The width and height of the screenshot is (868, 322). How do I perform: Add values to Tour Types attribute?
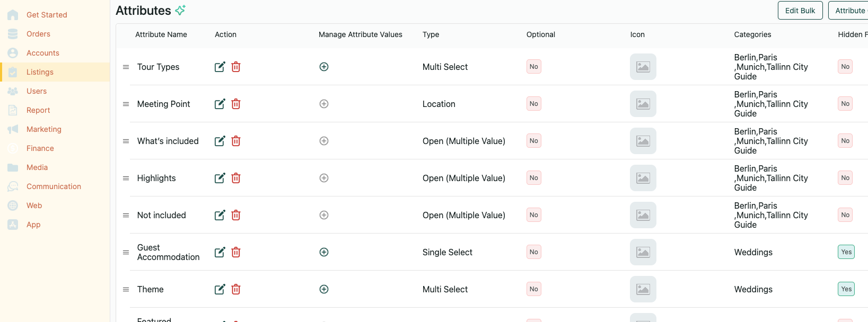click(x=324, y=67)
